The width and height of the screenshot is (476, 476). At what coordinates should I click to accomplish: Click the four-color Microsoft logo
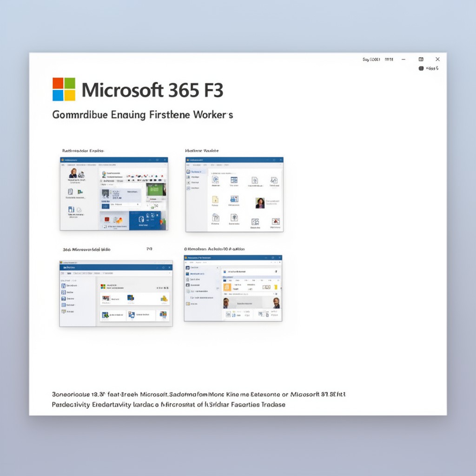(x=64, y=89)
